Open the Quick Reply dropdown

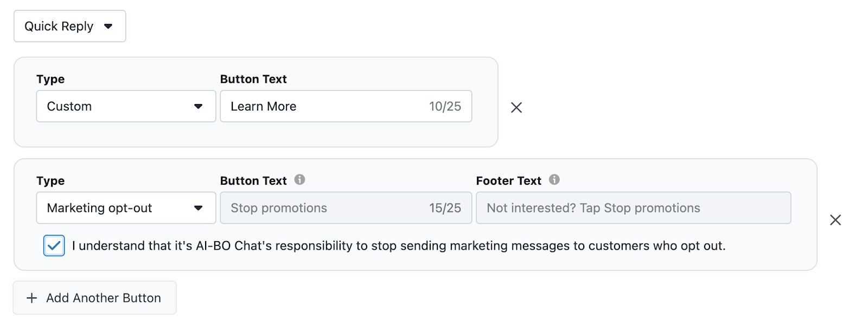(x=69, y=26)
